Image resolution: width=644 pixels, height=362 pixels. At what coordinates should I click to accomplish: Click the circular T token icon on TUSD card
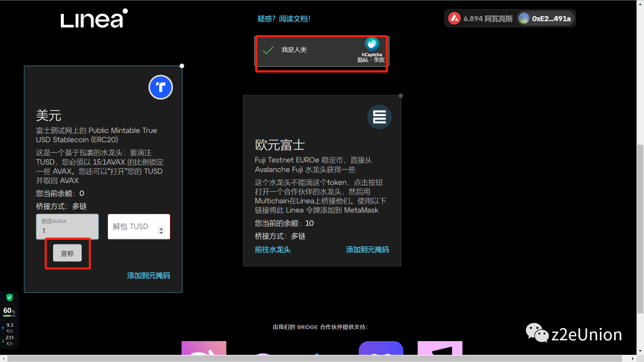(x=160, y=87)
